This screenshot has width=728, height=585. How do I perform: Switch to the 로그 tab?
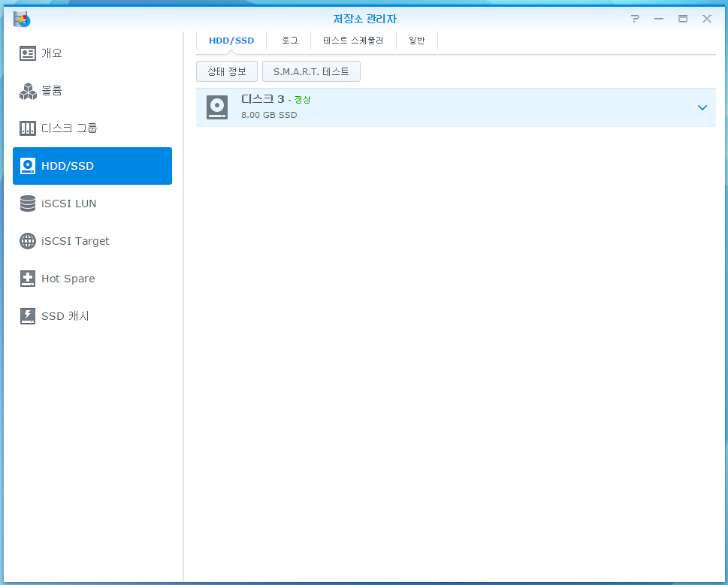coord(289,41)
